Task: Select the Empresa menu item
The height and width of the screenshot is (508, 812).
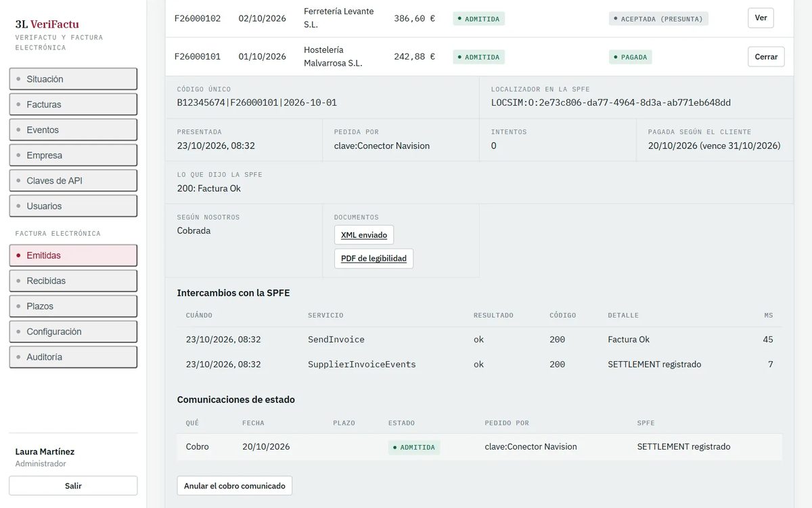Action: point(73,155)
